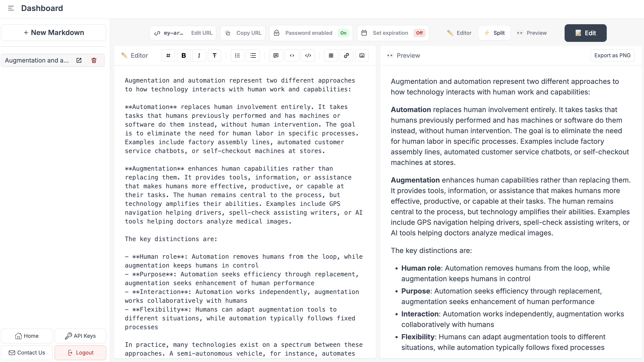Apply bold formatting in the editor toolbar
The image size is (644, 362).
[x=183, y=55]
